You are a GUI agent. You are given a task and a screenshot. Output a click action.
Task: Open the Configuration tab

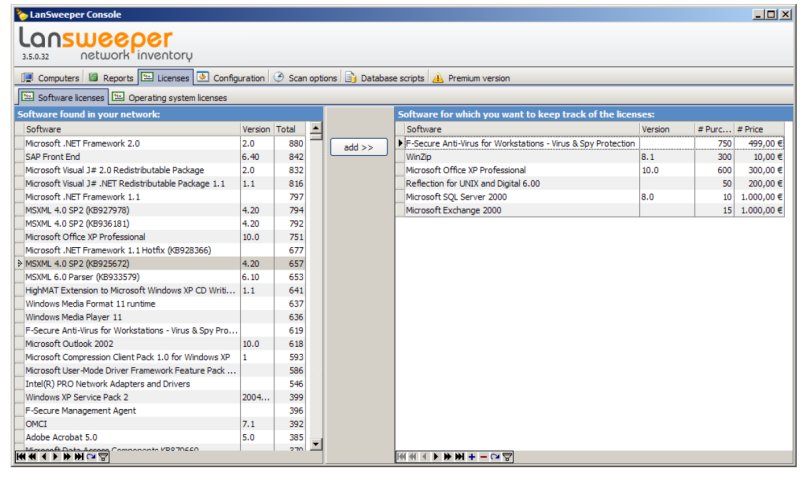231,78
